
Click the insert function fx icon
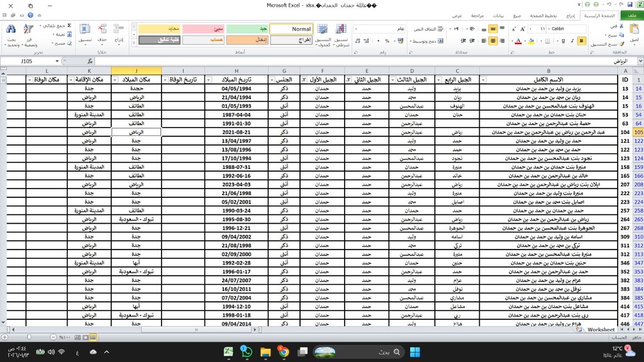tap(90, 61)
